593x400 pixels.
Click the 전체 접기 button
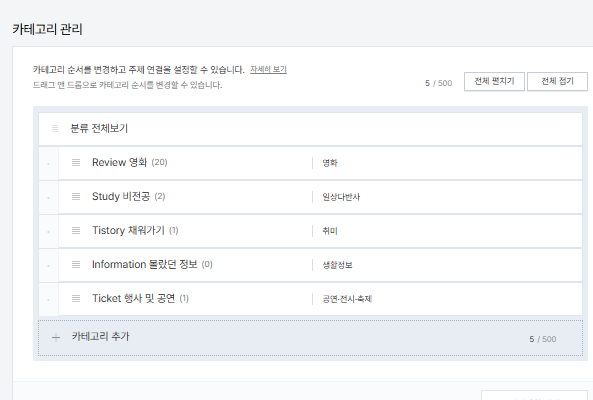pos(557,81)
